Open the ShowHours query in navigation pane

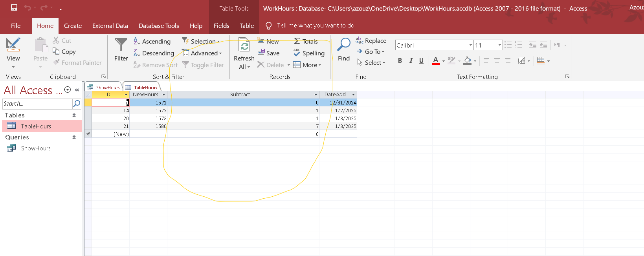36,148
